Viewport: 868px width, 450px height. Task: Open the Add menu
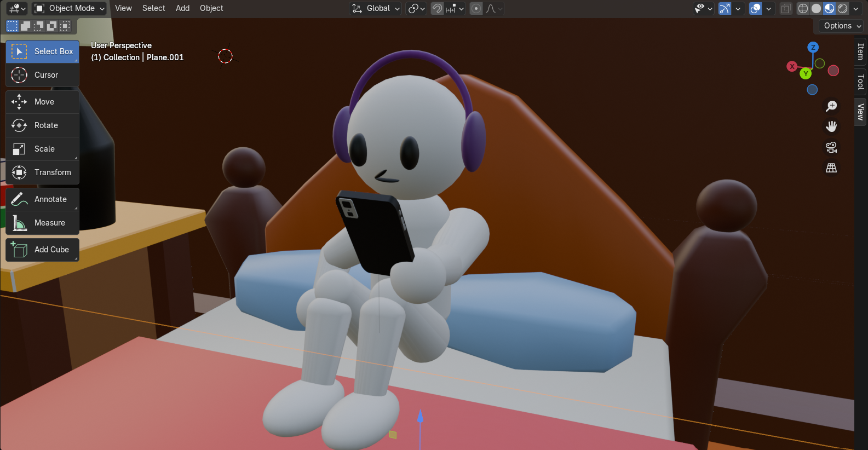click(182, 8)
